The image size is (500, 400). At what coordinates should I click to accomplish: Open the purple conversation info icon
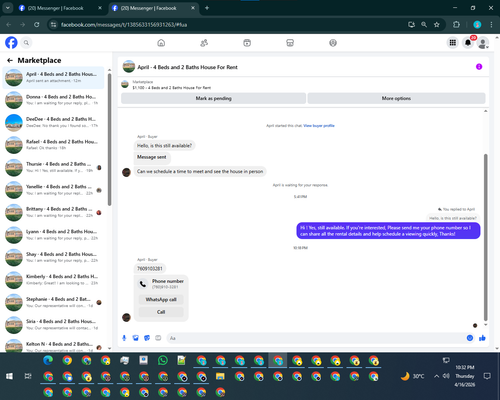tap(479, 67)
